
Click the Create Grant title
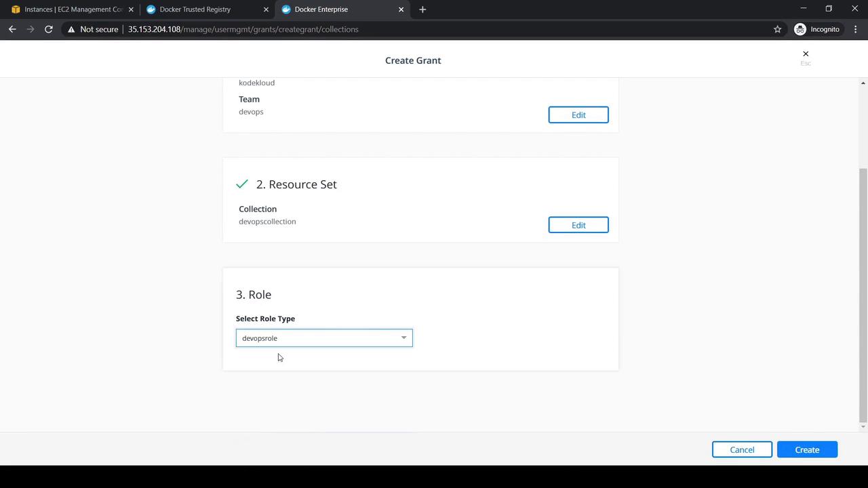tap(413, 60)
